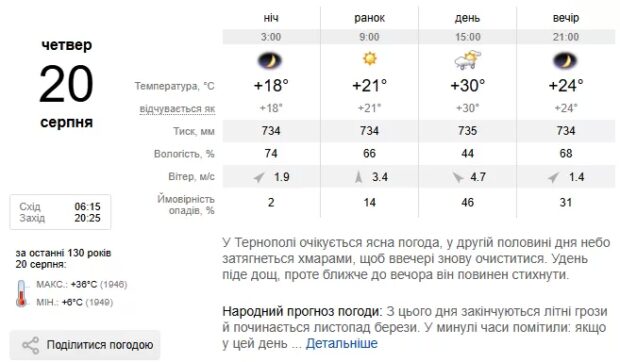Click wind direction arrow for 1.9 m/s
620x362 pixels.
259,177
